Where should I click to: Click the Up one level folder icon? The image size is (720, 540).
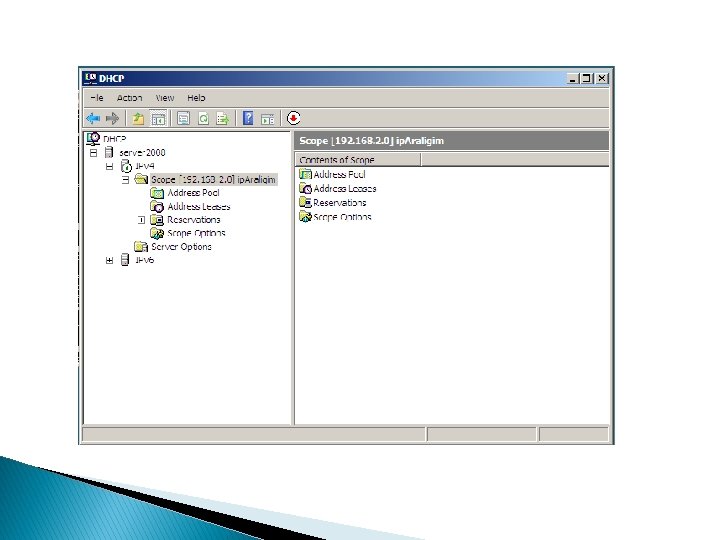pyautogui.click(x=138, y=118)
